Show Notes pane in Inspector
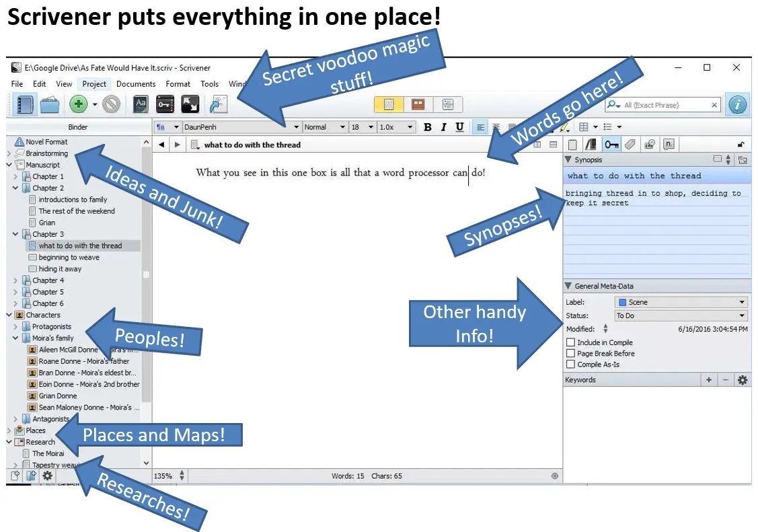 click(572, 145)
